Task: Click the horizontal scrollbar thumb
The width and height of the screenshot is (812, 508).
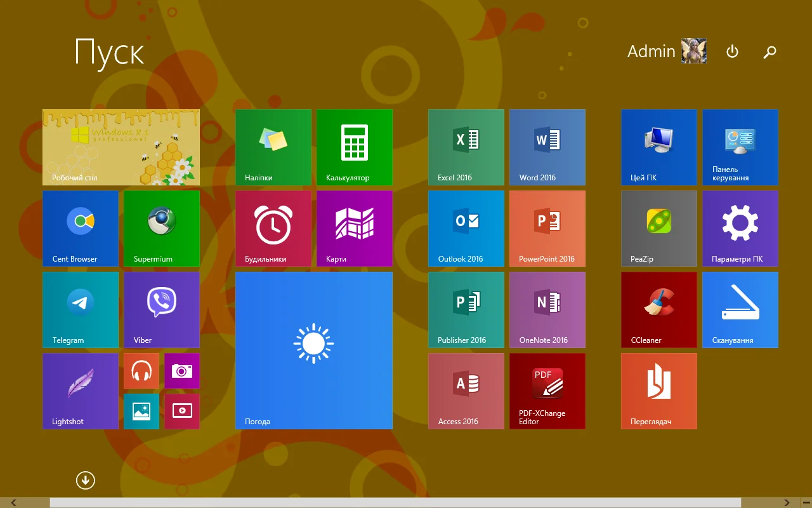Action: [395, 503]
